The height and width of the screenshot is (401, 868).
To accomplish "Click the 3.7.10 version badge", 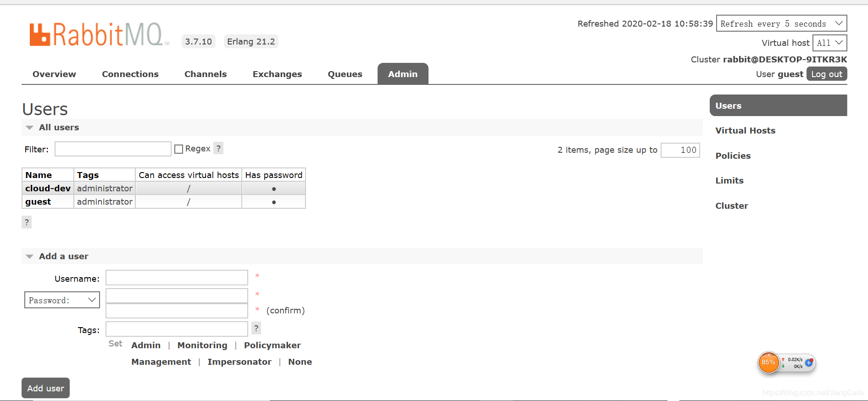I will 198,41.
